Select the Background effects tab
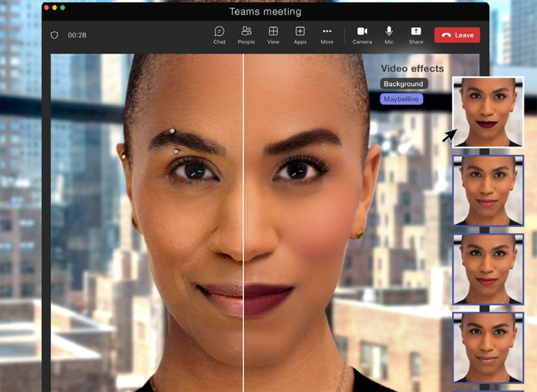 403,83
